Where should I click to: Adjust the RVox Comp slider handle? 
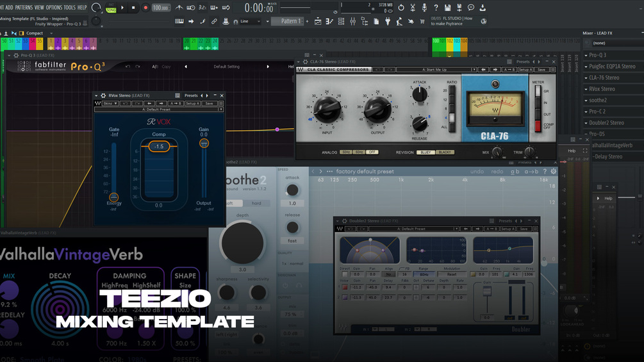pos(159,146)
